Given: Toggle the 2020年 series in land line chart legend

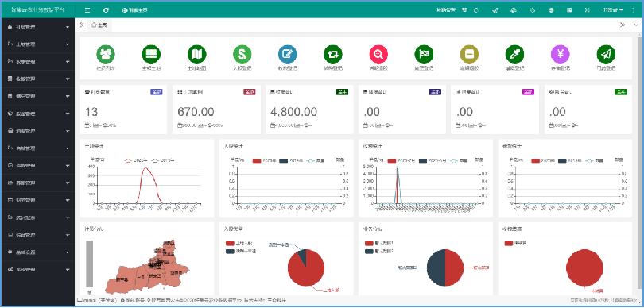Looking at the screenshot, I should pyautogui.click(x=135, y=160).
